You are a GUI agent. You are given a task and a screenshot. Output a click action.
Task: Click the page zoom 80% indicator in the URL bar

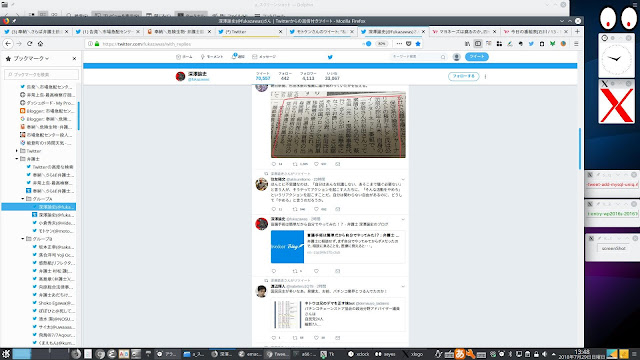click(381, 44)
